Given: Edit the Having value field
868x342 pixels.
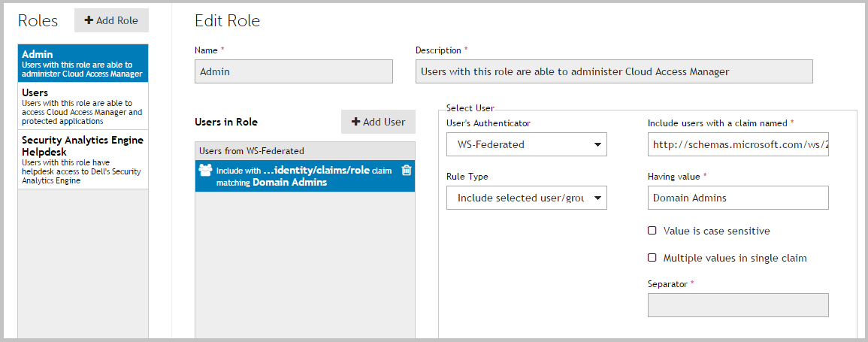Looking at the screenshot, I should [737, 198].
